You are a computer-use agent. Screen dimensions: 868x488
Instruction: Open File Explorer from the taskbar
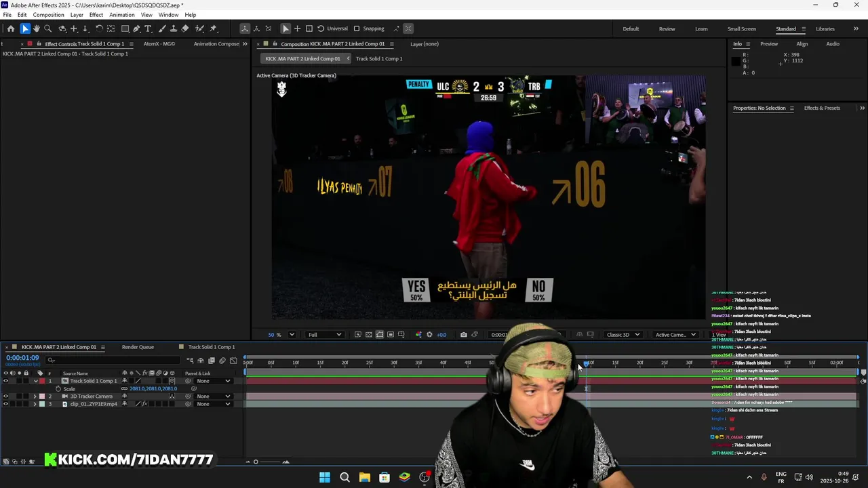point(364,477)
